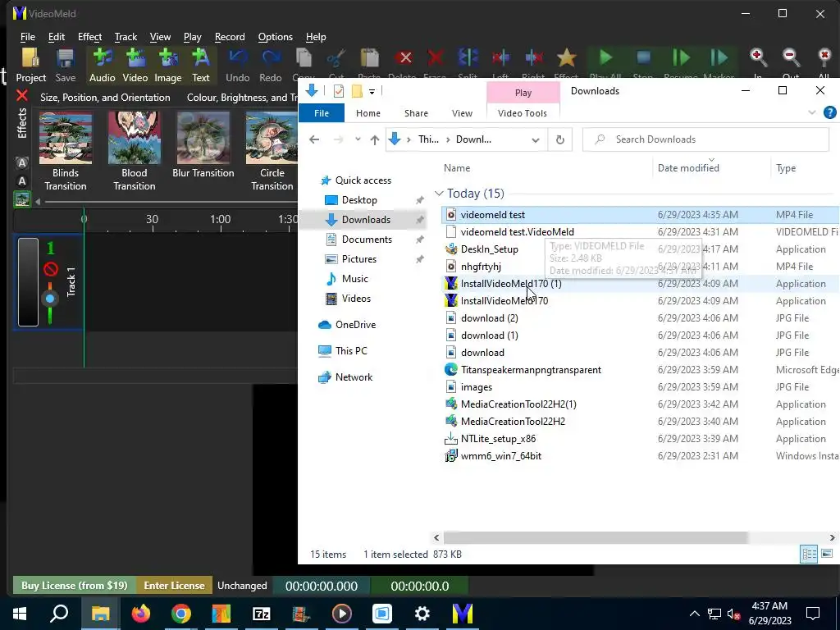Expand the address bar history dropdown
The image size is (840, 630).
535,139
